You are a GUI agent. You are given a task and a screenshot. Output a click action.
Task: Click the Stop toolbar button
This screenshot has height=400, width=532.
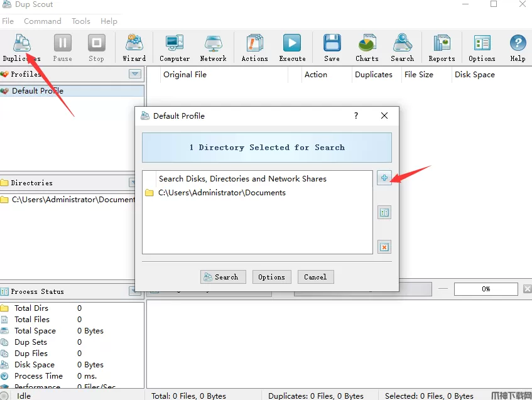pyautogui.click(x=96, y=48)
